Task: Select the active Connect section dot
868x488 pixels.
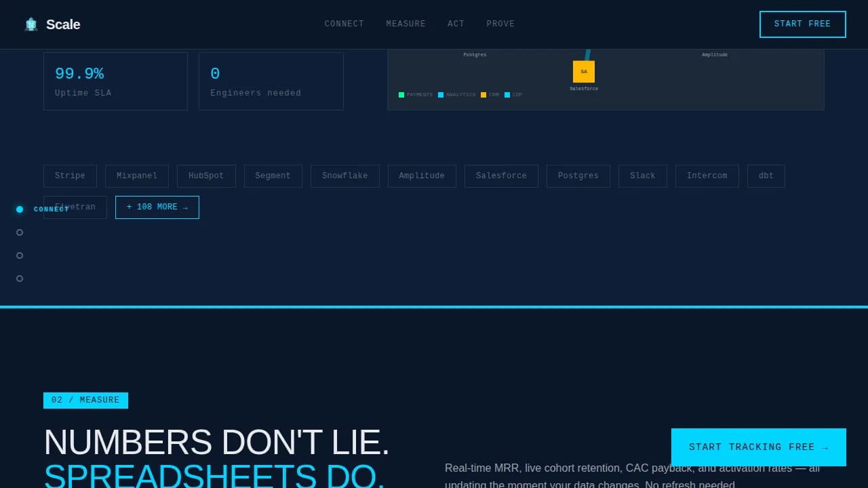Action: [20, 209]
